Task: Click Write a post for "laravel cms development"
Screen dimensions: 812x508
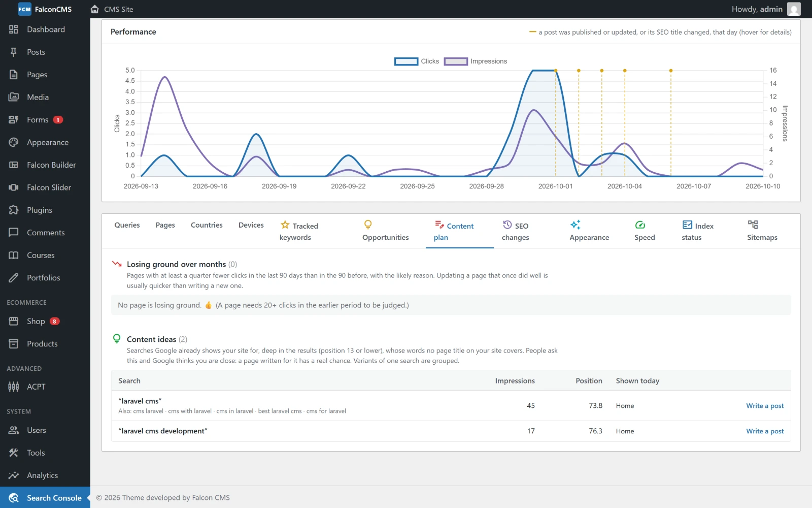Action: pyautogui.click(x=765, y=431)
